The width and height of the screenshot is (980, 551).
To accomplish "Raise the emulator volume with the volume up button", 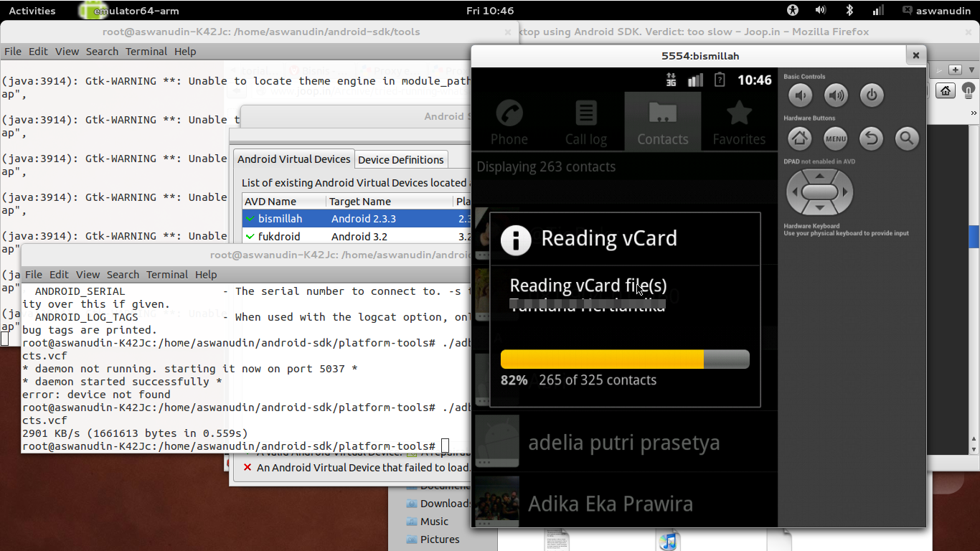I will point(836,95).
